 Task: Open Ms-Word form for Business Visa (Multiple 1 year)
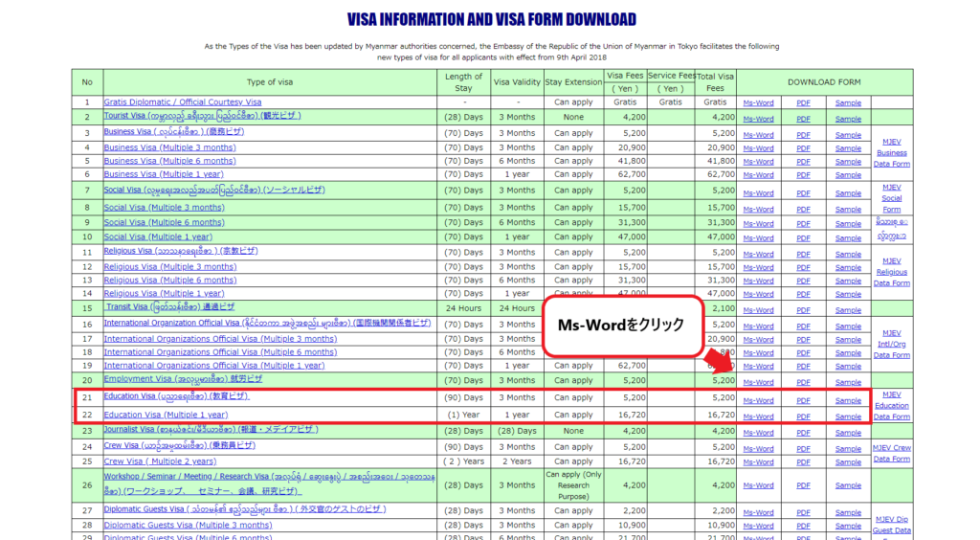(758, 175)
